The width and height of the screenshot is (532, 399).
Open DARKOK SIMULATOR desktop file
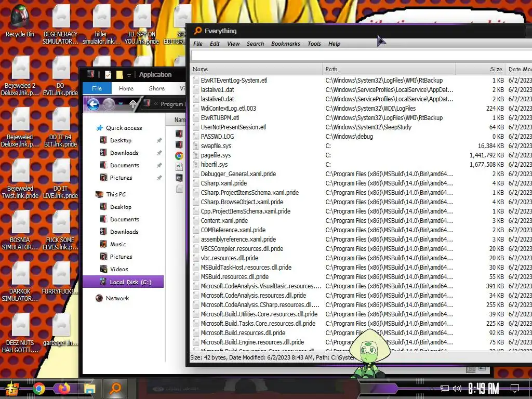coord(20,282)
